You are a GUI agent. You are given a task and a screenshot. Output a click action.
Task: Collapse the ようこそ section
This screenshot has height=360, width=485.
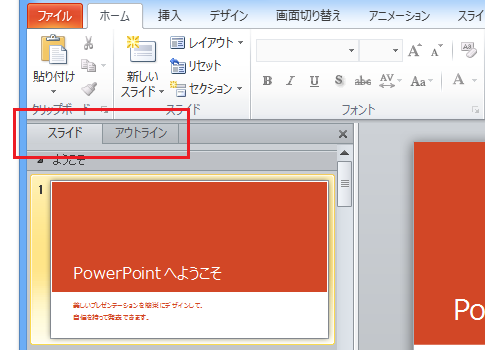click(x=40, y=161)
